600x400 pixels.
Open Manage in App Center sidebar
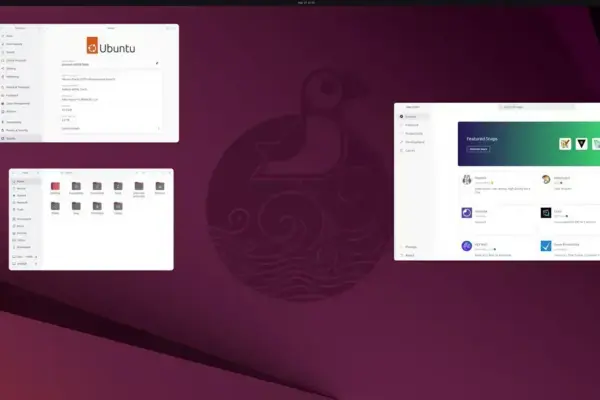click(x=413, y=247)
